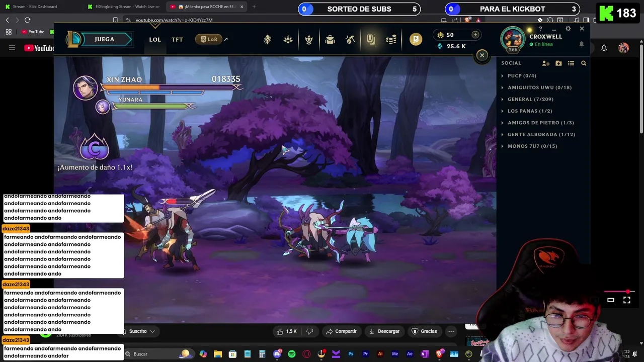Open the Profile briefcase icon in the League client
The width and height of the screenshot is (644, 362).
coord(330,40)
